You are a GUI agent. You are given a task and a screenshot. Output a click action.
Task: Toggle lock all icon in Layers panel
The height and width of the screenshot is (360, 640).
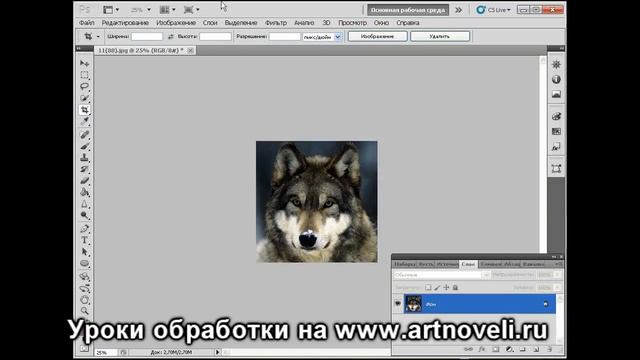tap(455, 287)
